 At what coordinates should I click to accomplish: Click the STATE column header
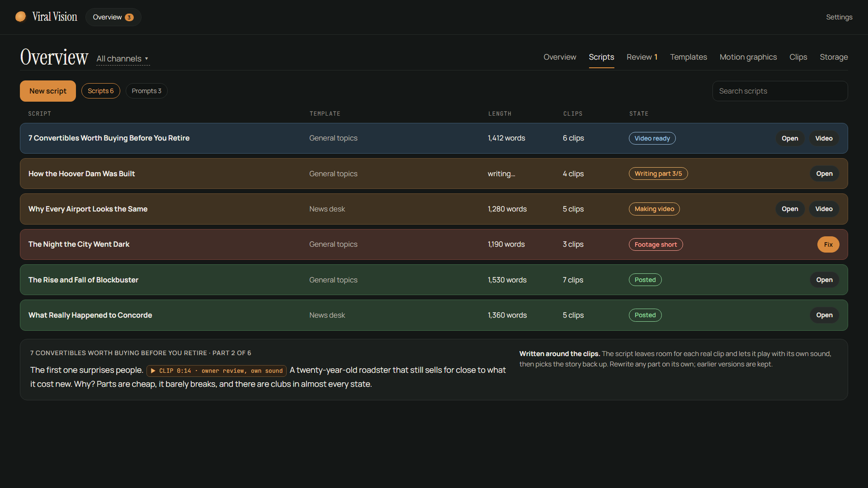pyautogui.click(x=639, y=113)
